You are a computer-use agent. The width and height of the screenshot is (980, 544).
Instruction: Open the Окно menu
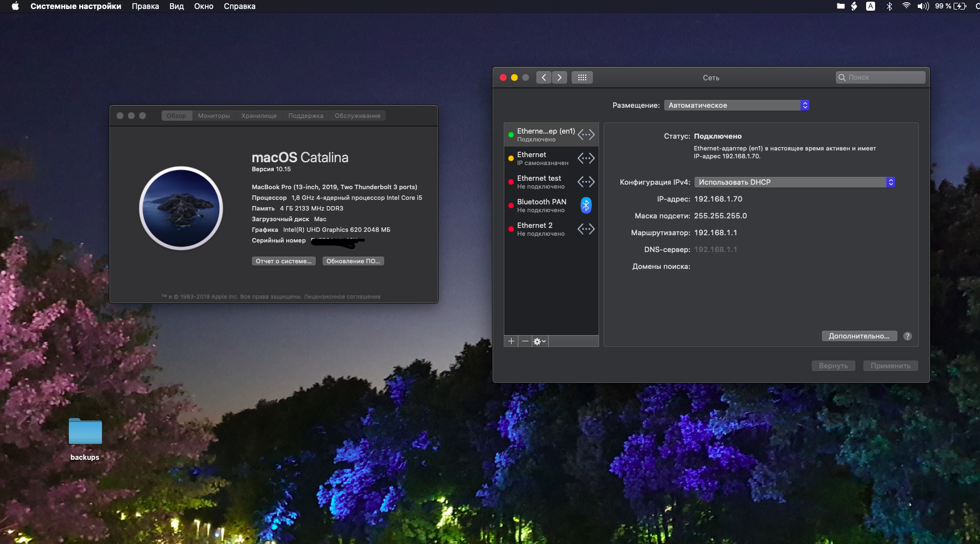(204, 6)
